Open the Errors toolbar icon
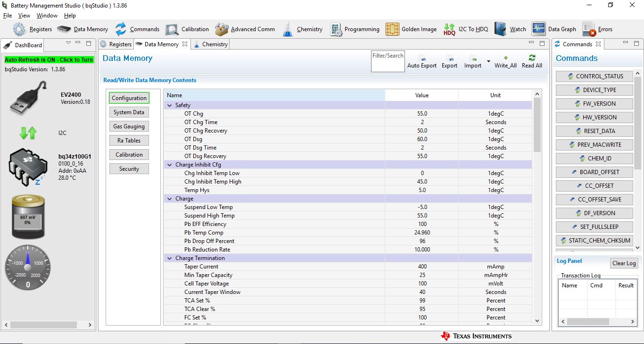Screen dimensions: 644x344 pos(589,29)
